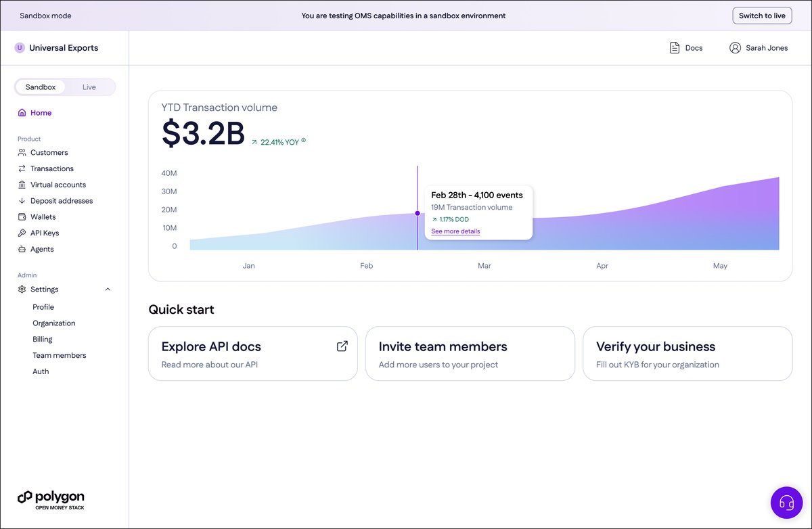Click the Docs document icon
812x529 pixels.
[674, 48]
